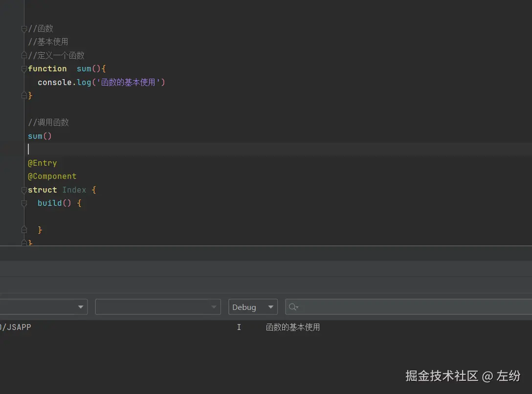Place the cursor in the '函数的基本使用' string literal
Image resolution: width=532 pixels, height=394 pixels.
(x=128, y=83)
